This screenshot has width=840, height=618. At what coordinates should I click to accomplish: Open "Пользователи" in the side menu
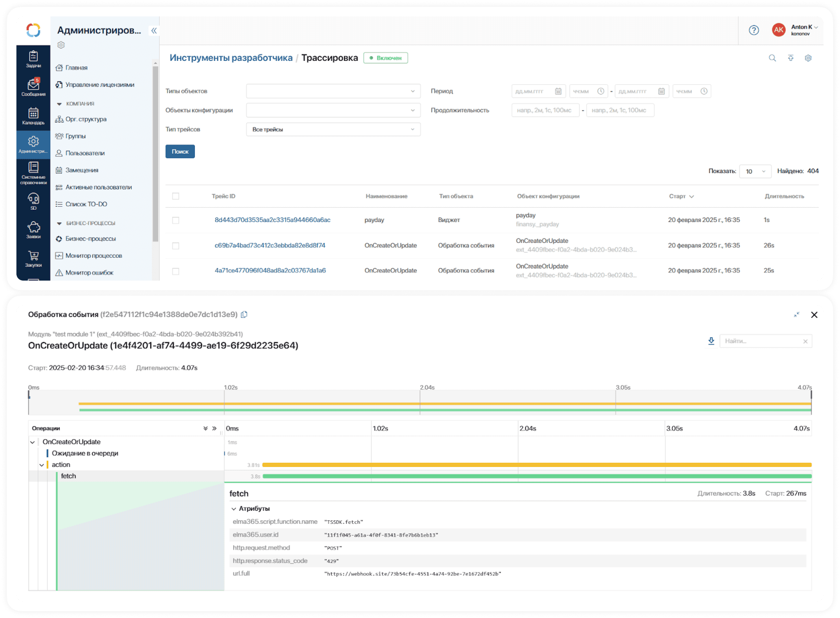[85, 153]
